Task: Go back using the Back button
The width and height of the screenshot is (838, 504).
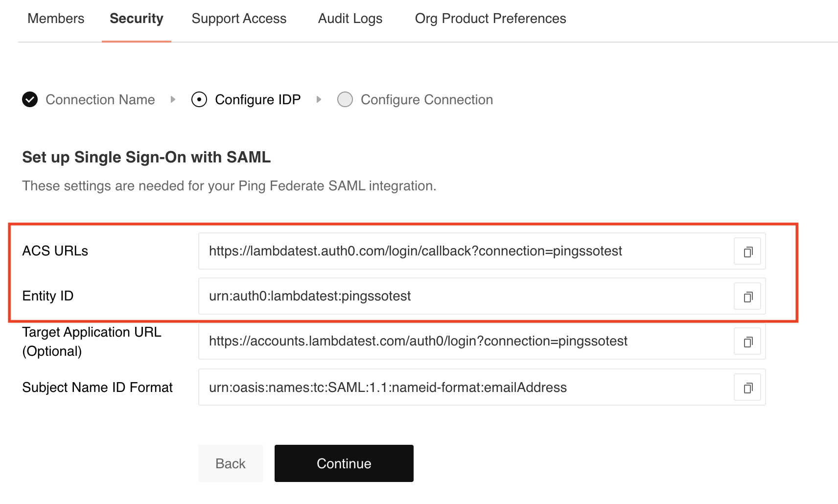Action: [230, 463]
